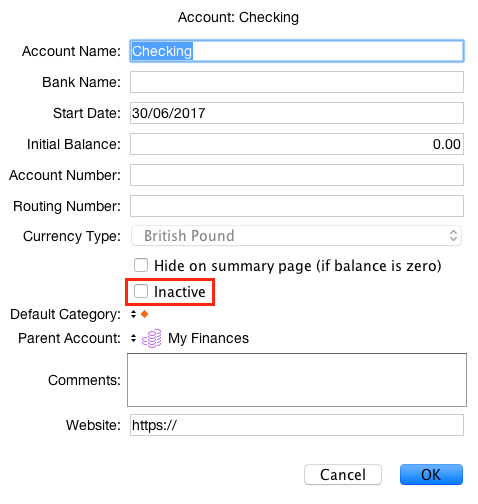Click the Account Number input box
478x504 pixels.
pos(297,175)
